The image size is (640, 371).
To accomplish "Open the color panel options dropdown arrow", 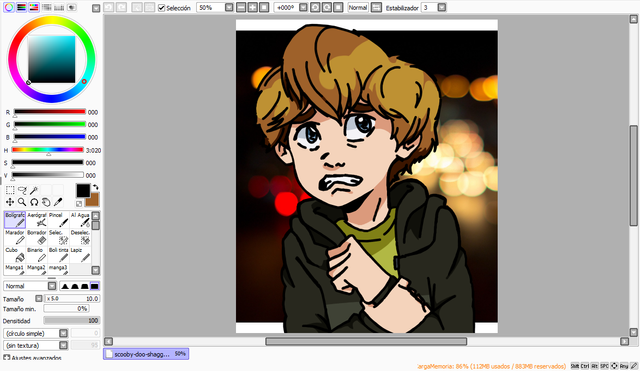I will pos(96,8).
